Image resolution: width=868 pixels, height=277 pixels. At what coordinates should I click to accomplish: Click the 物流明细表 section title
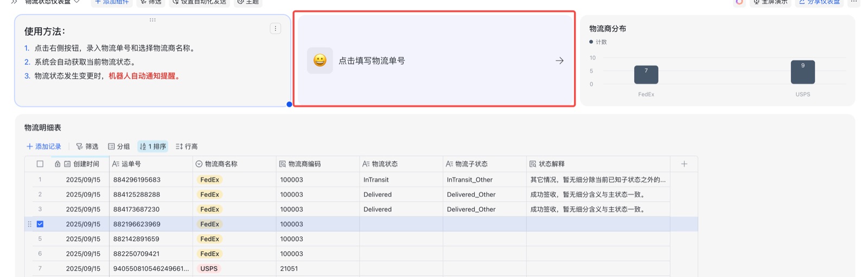pyautogui.click(x=43, y=127)
